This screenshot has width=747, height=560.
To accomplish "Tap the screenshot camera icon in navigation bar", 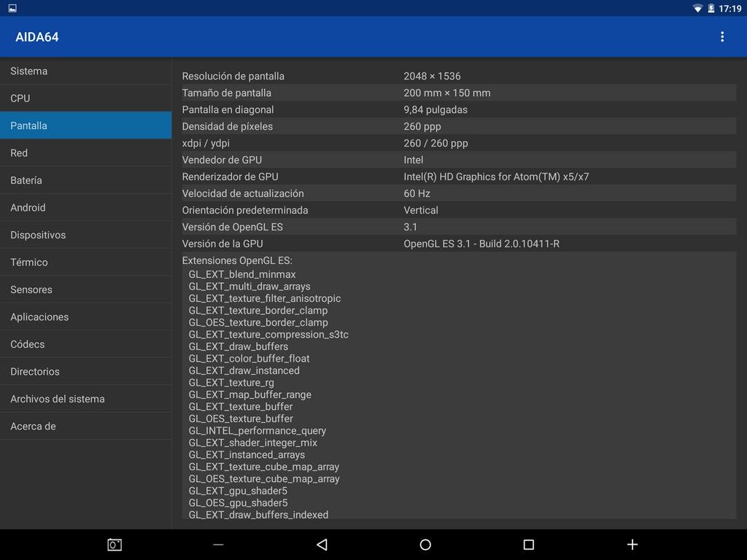I will pos(115,544).
